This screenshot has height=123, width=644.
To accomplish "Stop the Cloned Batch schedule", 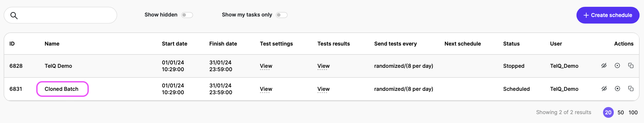I will click(x=617, y=89).
